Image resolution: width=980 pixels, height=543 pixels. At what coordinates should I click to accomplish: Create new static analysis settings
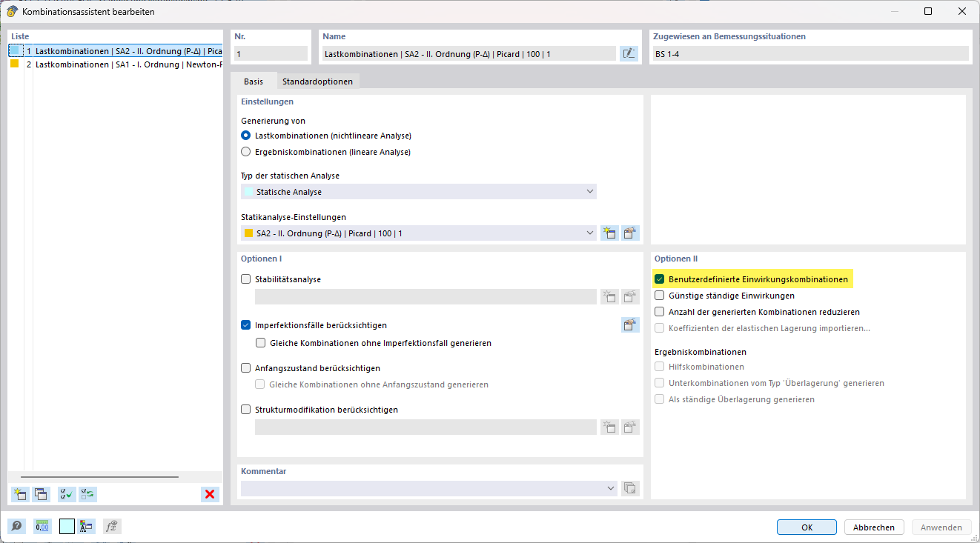tap(609, 233)
